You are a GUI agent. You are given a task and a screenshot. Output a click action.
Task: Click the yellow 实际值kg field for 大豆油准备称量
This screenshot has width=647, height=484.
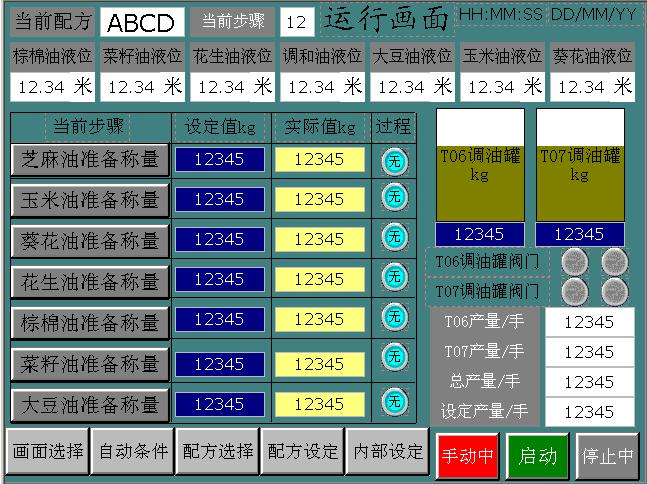coord(320,404)
